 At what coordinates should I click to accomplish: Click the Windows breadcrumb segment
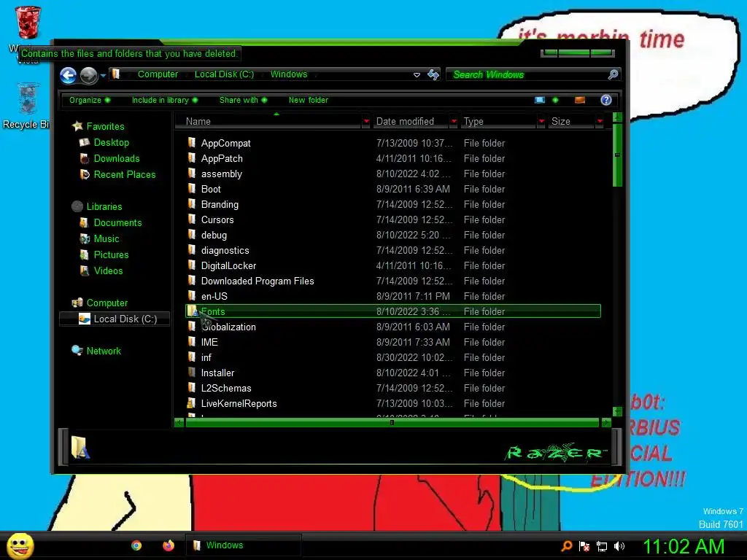click(289, 74)
